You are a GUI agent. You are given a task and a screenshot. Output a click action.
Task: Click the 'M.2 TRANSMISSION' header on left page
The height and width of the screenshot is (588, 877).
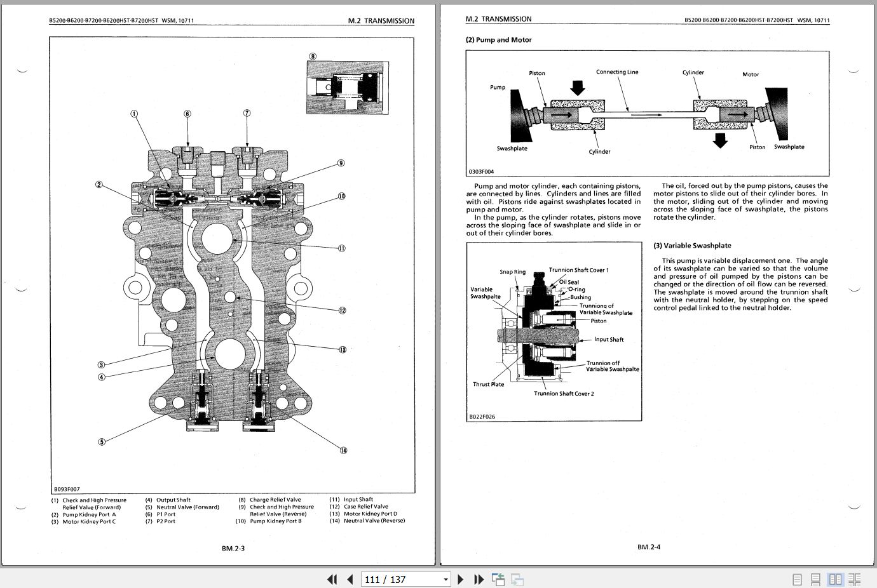381,21
